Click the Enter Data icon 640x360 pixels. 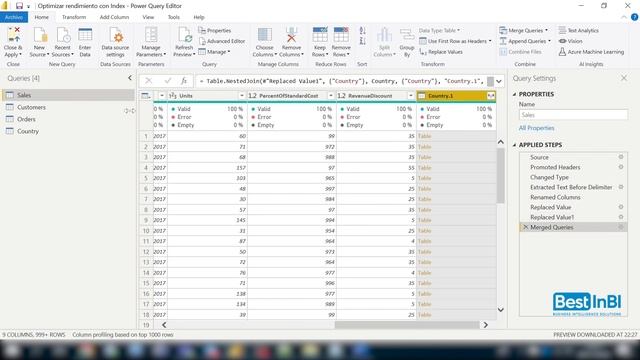[x=85, y=35]
